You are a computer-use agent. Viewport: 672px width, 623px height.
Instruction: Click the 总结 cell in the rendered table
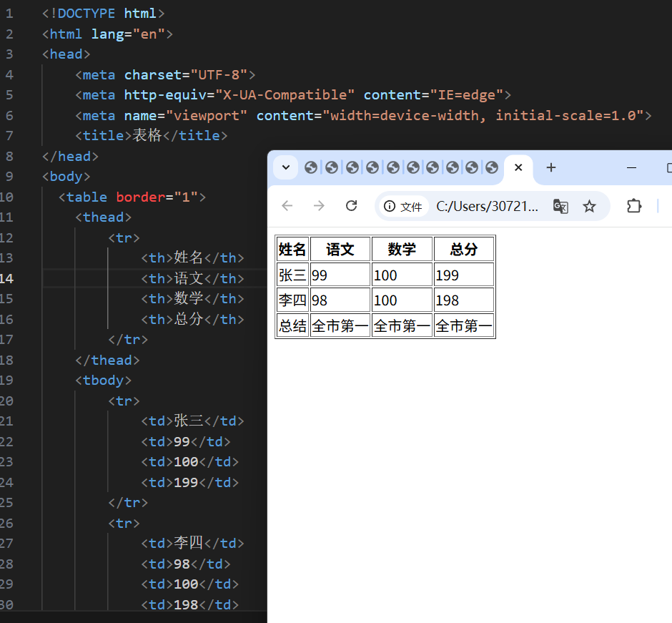tap(292, 326)
